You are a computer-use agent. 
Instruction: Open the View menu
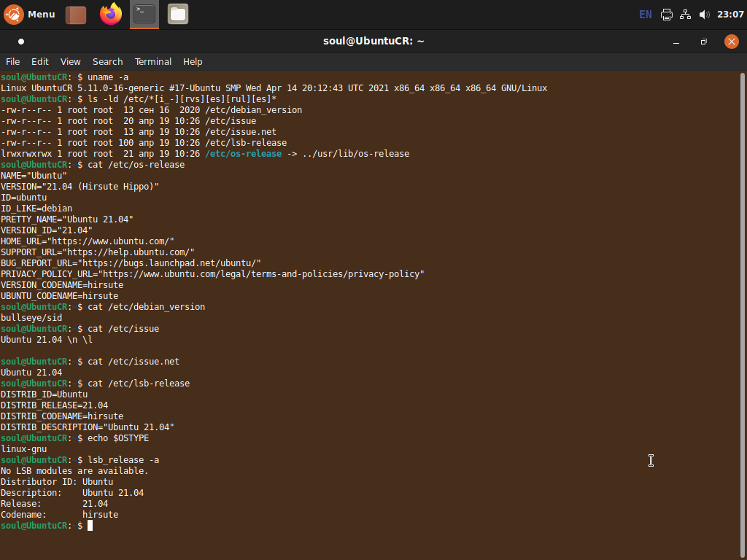point(71,62)
